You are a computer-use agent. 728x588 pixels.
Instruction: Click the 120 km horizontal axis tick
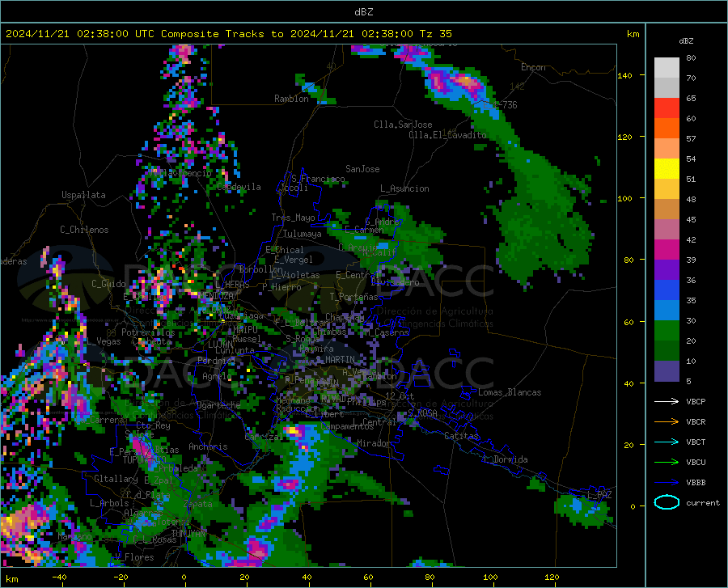(x=552, y=577)
